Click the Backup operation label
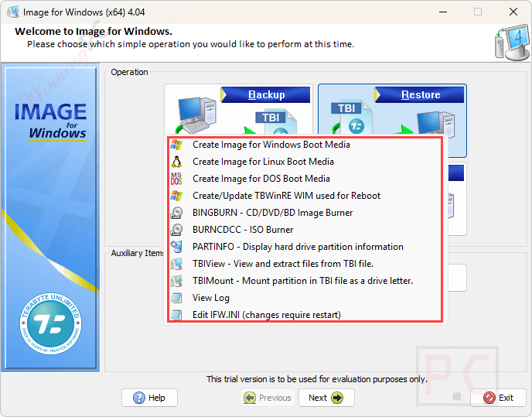The image size is (532, 417). [265, 94]
